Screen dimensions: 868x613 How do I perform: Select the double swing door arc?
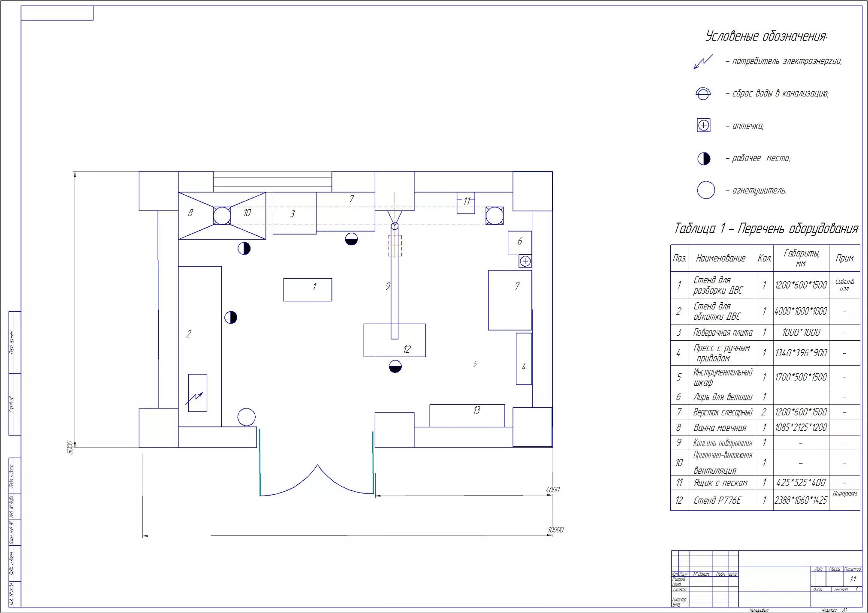click(317, 480)
